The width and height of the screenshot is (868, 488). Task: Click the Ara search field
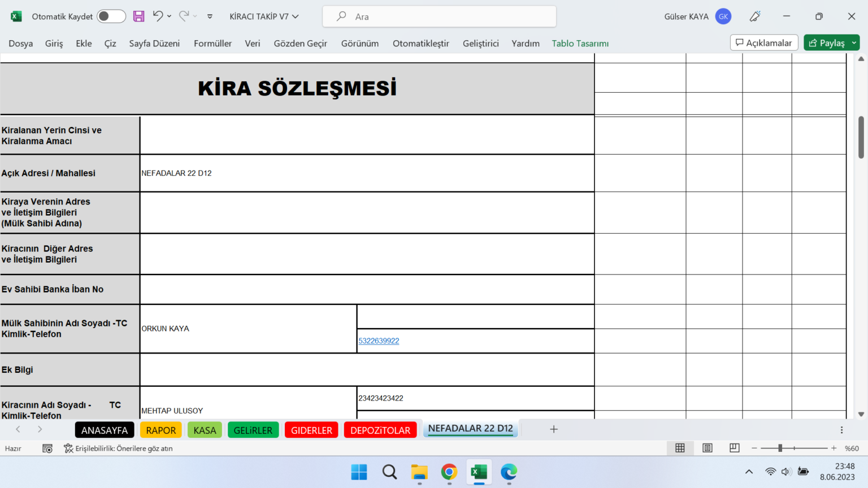click(439, 16)
